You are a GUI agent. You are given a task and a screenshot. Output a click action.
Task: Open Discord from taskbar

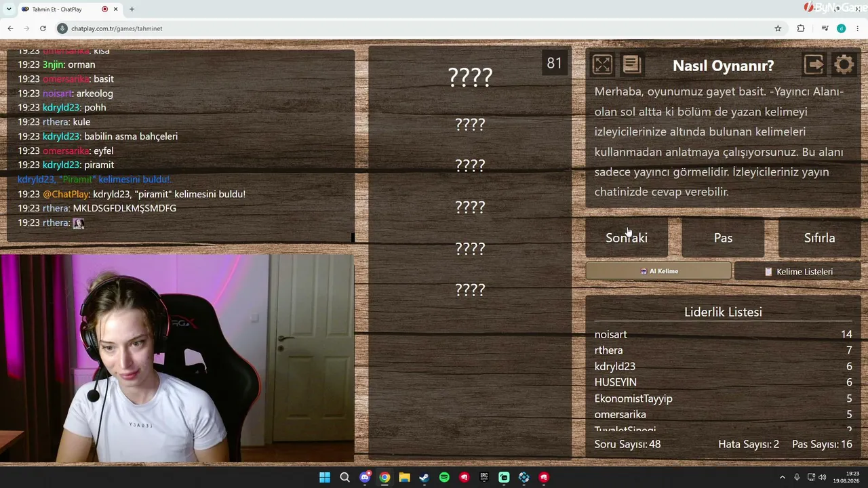(x=365, y=477)
